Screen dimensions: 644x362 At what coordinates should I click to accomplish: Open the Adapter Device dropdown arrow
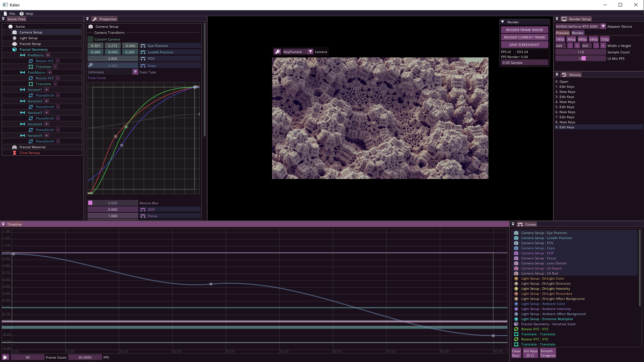603,26
